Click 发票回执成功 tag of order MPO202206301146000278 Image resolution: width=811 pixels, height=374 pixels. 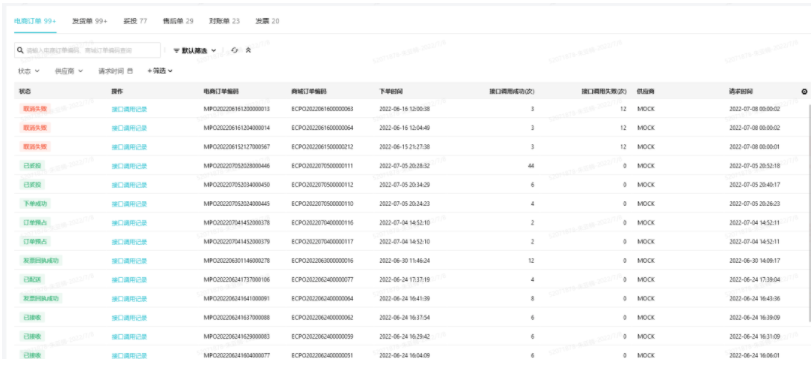click(x=41, y=260)
